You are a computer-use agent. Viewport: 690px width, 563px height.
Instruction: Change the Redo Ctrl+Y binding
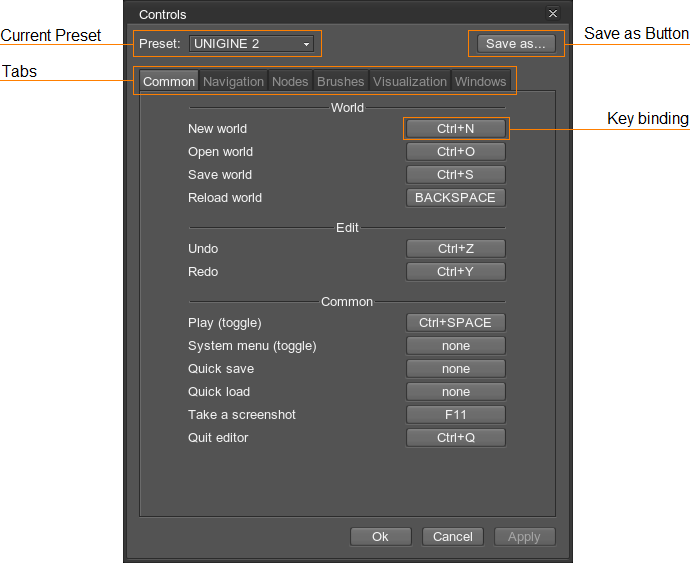pyautogui.click(x=455, y=272)
